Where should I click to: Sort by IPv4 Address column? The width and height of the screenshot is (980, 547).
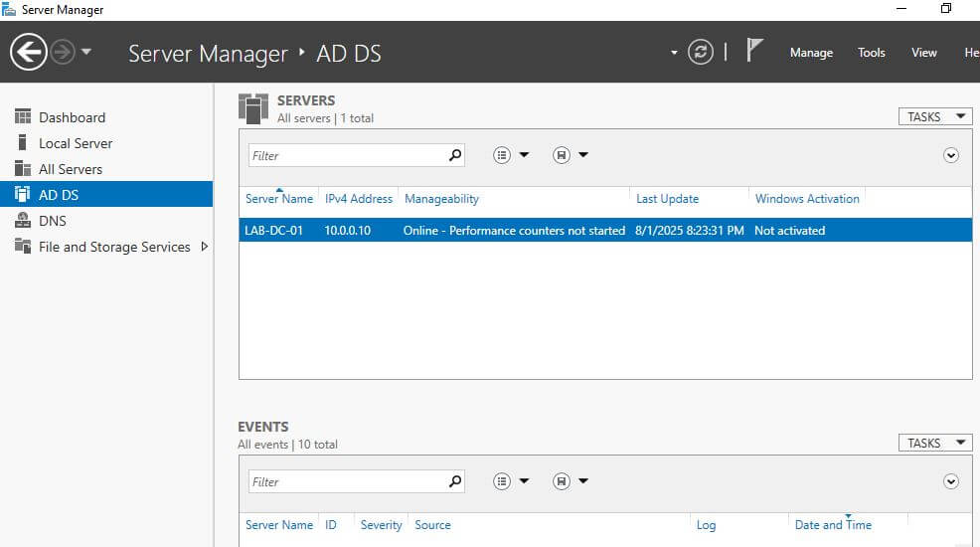click(x=359, y=199)
